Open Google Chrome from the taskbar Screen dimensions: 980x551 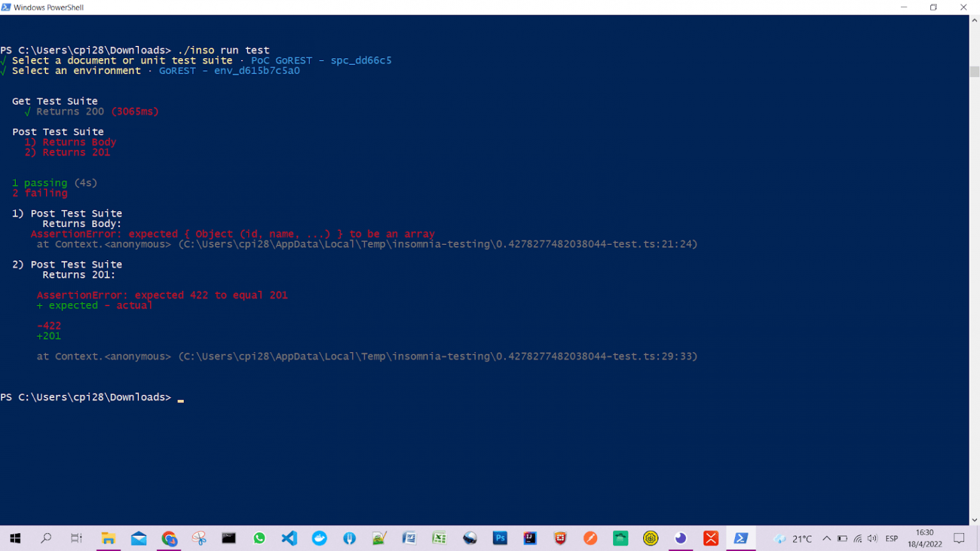(x=169, y=538)
